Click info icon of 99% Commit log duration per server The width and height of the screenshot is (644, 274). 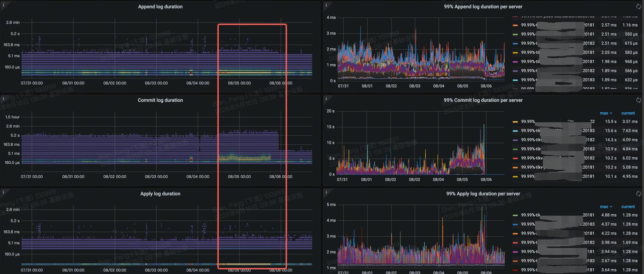point(326,99)
